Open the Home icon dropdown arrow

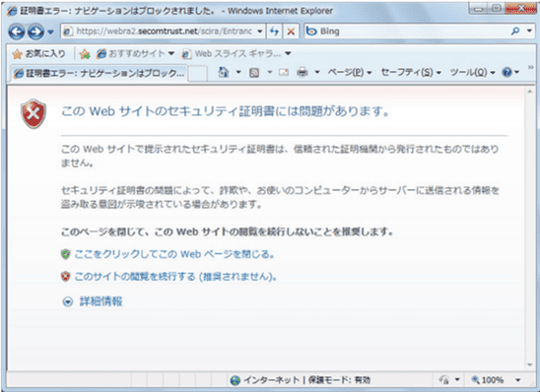[238, 72]
